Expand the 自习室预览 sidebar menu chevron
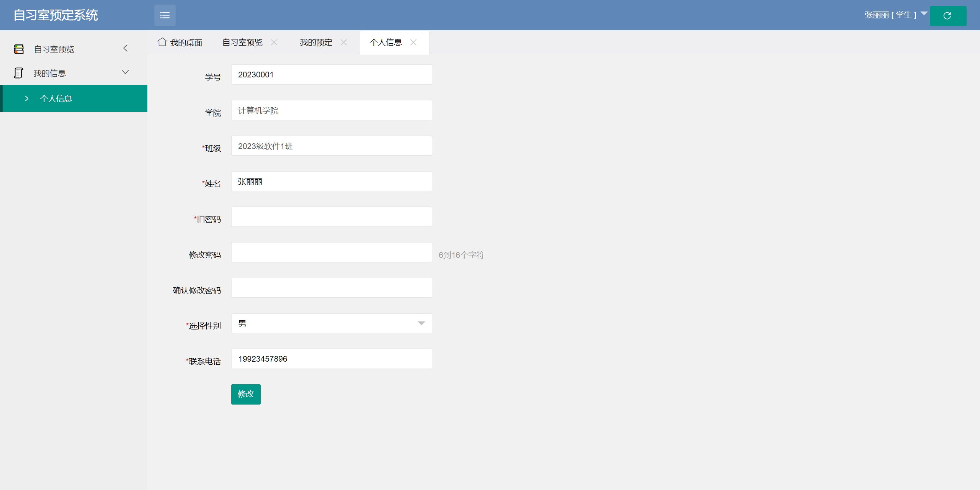Image resolution: width=980 pixels, height=490 pixels. click(x=125, y=48)
